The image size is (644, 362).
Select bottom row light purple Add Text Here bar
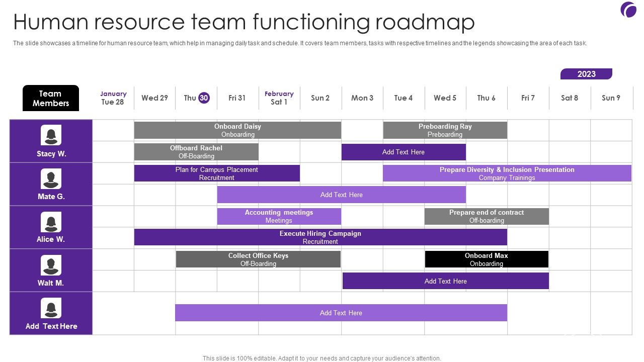pyautogui.click(x=341, y=313)
